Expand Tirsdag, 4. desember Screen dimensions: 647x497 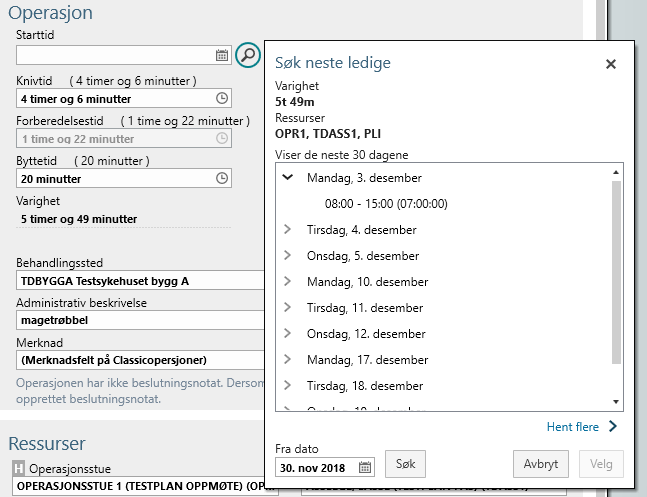[x=288, y=229]
